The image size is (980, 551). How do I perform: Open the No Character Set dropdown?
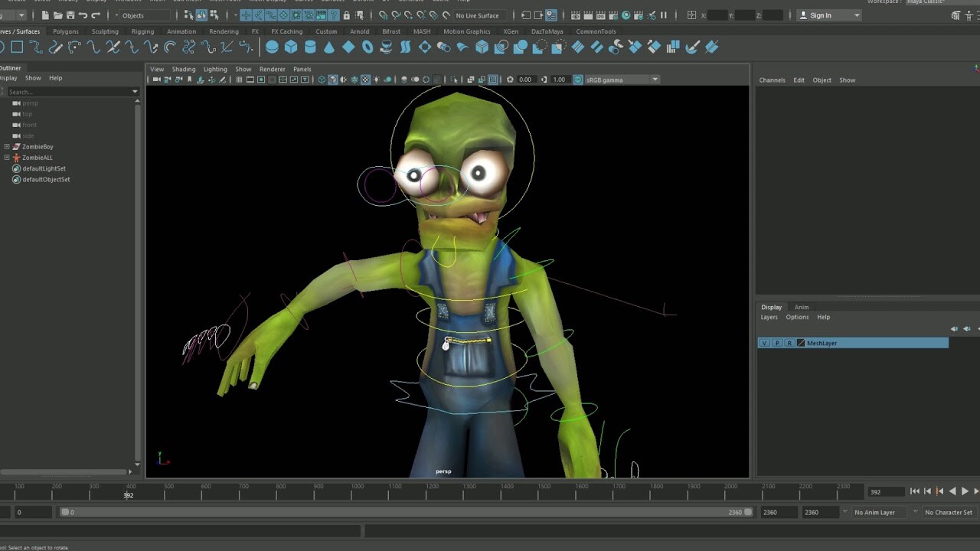(949, 512)
